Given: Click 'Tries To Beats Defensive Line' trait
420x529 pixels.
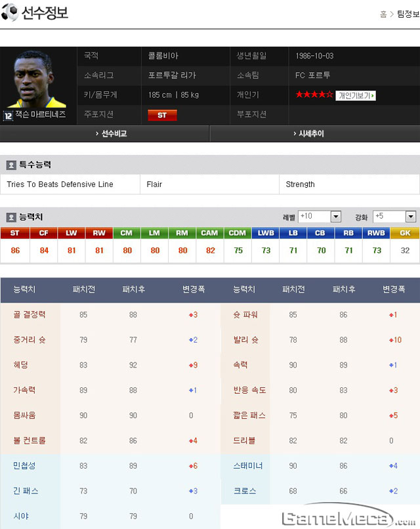Looking at the screenshot, I should click(60, 184).
